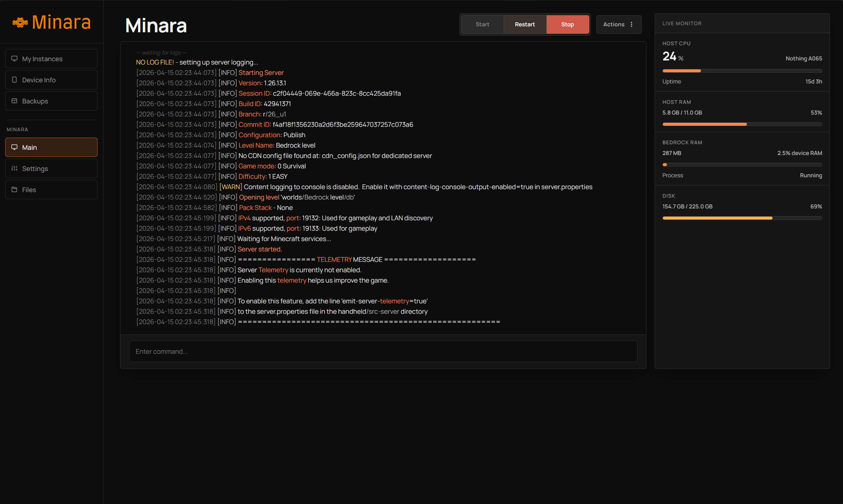Click the Minara page heading
The image size is (843, 504).
pos(156,25)
